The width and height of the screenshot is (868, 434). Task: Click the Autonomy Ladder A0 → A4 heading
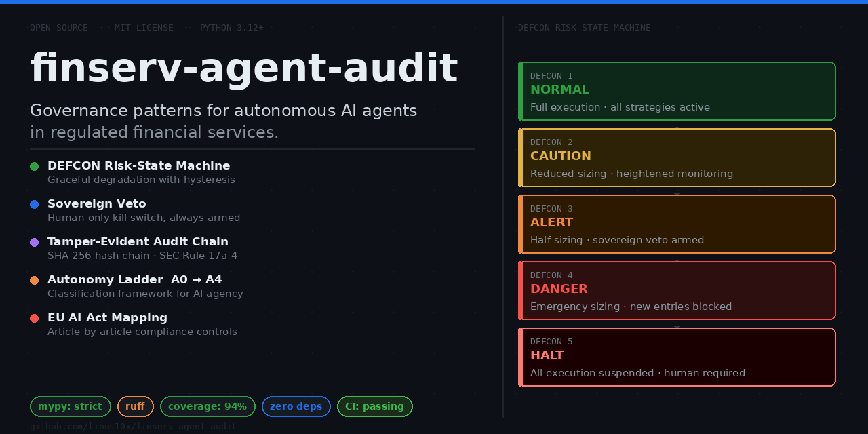(135, 279)
